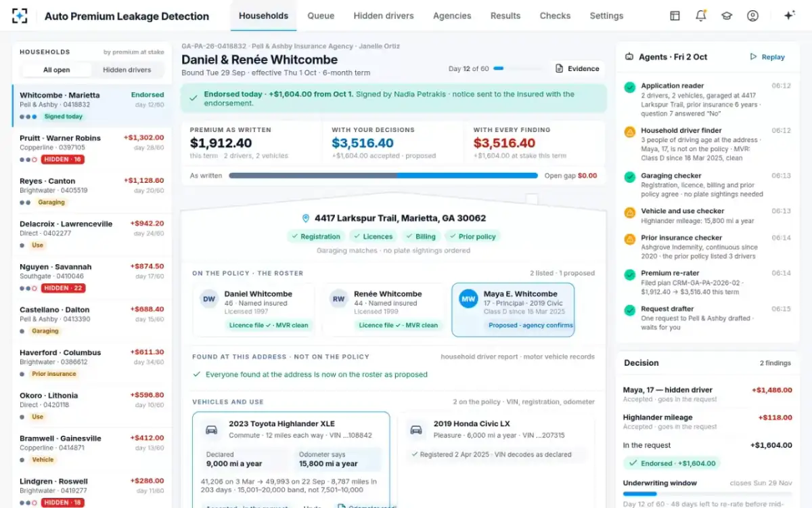Select the Haverford · Columbus household
This screenshot has height=508, width=812.
[92, 363]
